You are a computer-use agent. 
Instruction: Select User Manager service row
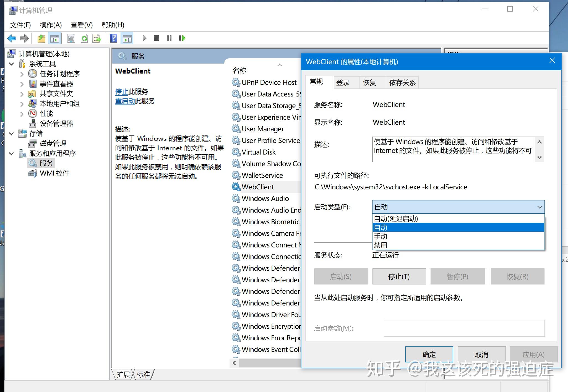coord(263,129)
